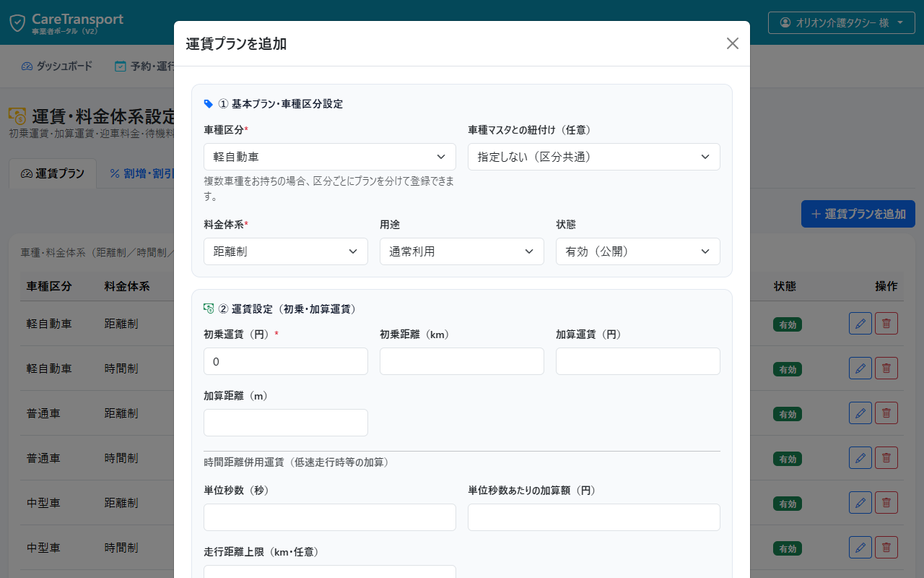Delete the first 軽自動車 距離制 row

(886, 324)
